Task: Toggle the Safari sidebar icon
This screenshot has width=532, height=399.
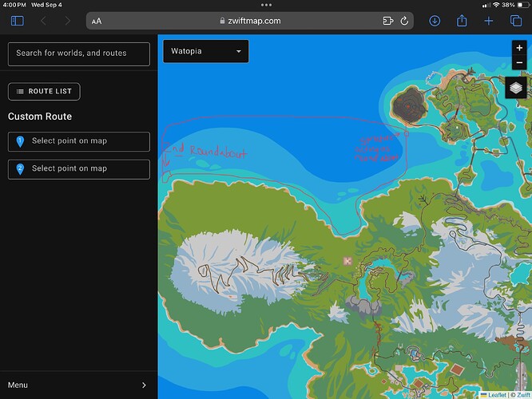Action: 18,21
